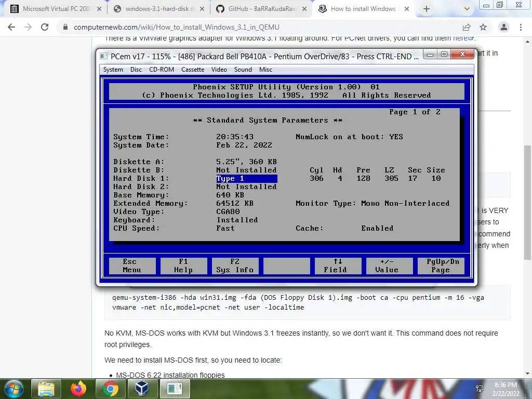The width and height of the screenshot is (532, 399).
Task: Open the Video menu in PCem
Action: pyautogui.click(x=219, y=70)
